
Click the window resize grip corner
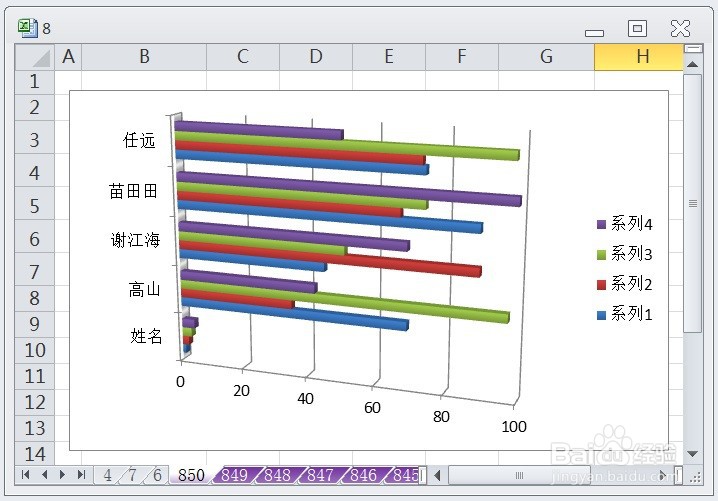695,477
